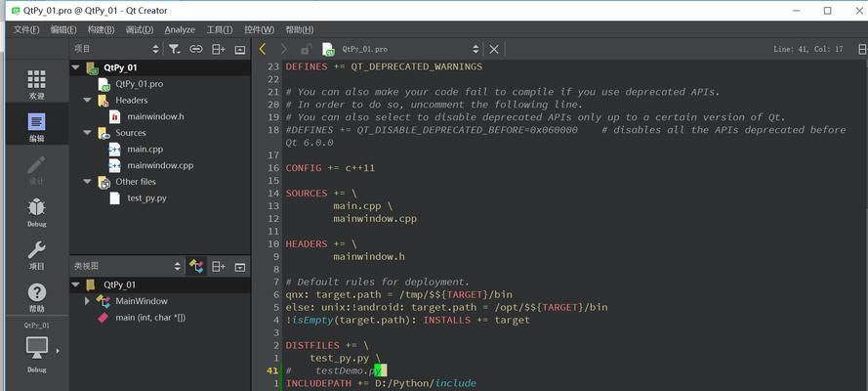Click the Line: 41, Col: 17 indicator
Image resolution: width=868 pixels, height=391 pixels.
pyautogui.click(x=808, y=49)
